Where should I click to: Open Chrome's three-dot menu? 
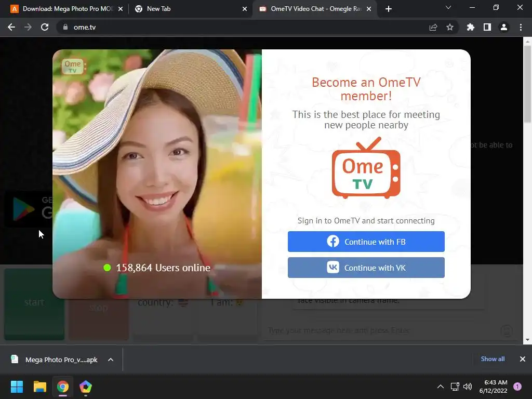pyautogui.click(x=521, y=27)
